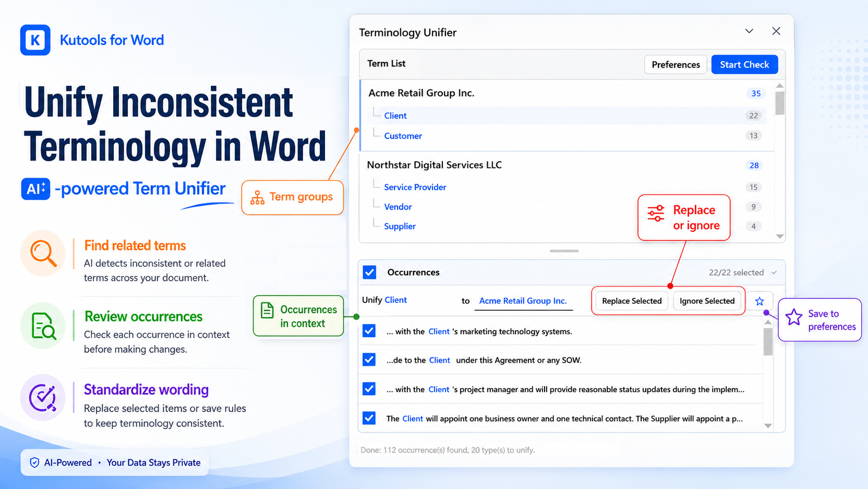Click Replace Selected button
Viewport: 868px width, 489px height.
pyautogui.click(x=632, y=301)
